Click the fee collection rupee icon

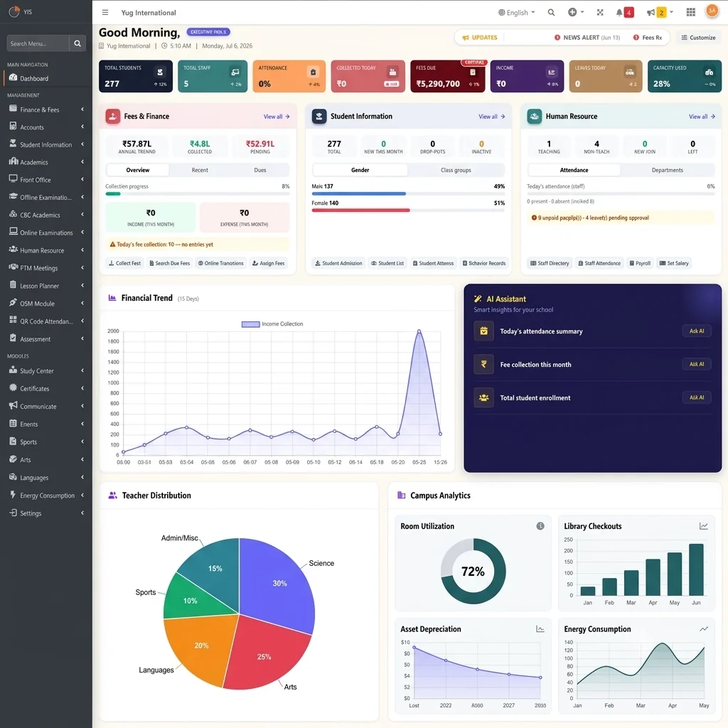(x=483, y=365)
